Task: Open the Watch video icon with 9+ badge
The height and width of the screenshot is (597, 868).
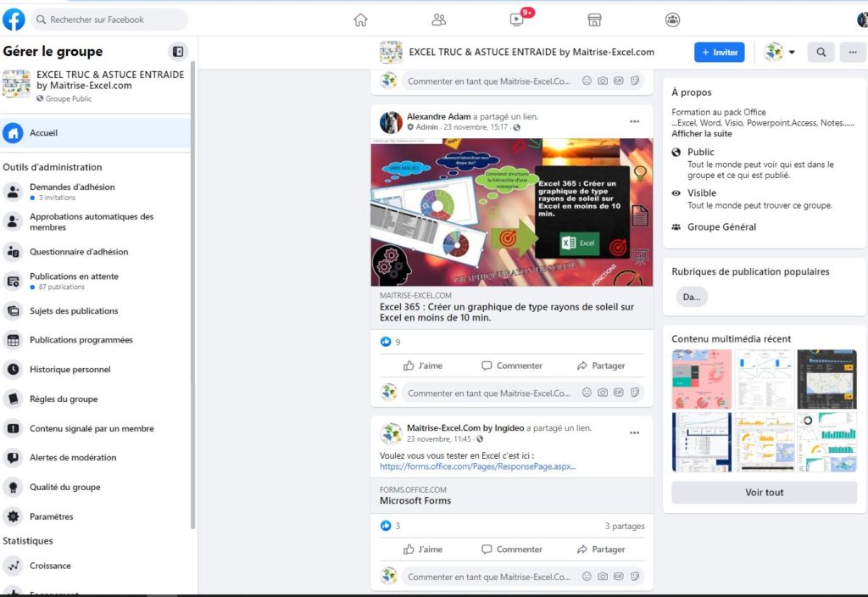Action: click(516, 20)
